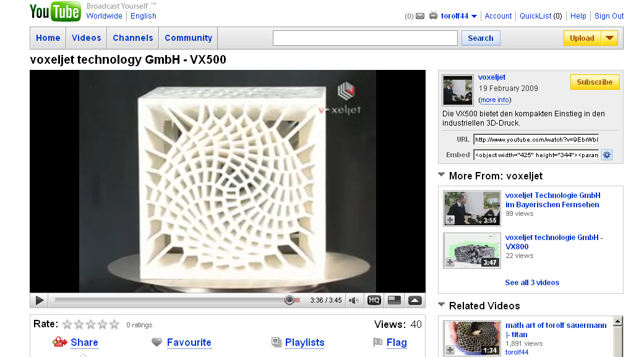Viewport: 644px width, 357px height.
Task: Rate the video four stars
Action: tap(103, 325)
